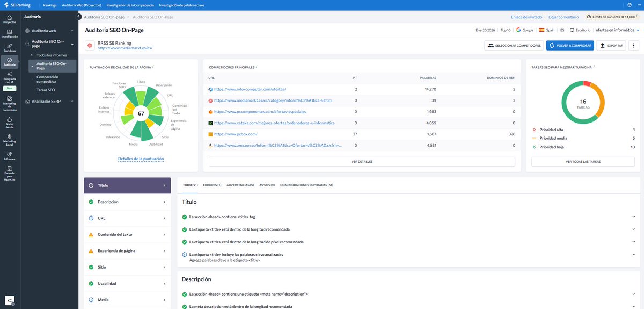
Task: Open the vertical three-dots options button
Action: (634, 46)
